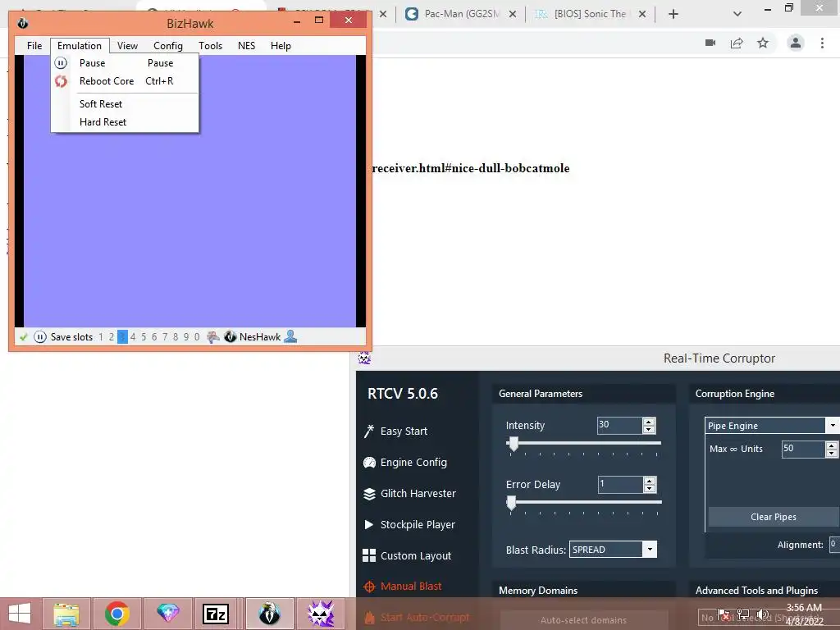Click the Max Units field showing 50

[x=804, y=449]
